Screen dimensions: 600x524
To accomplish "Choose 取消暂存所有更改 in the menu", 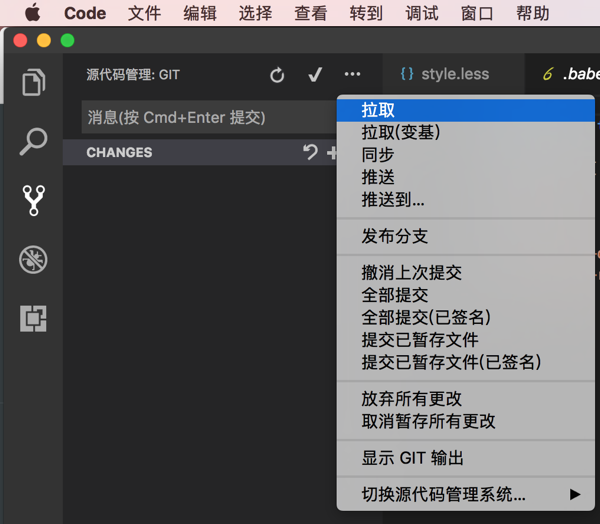I will click(x=466, y=421).
